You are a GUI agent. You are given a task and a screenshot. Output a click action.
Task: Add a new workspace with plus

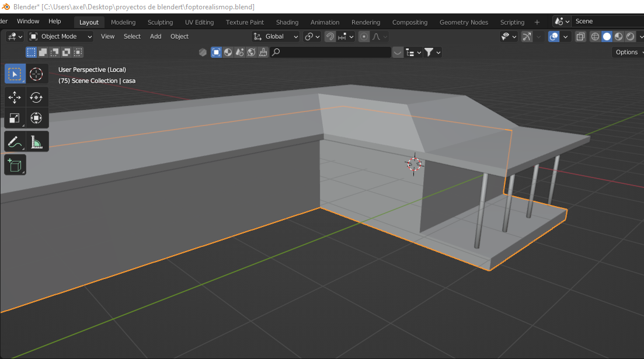coord(537,22)
